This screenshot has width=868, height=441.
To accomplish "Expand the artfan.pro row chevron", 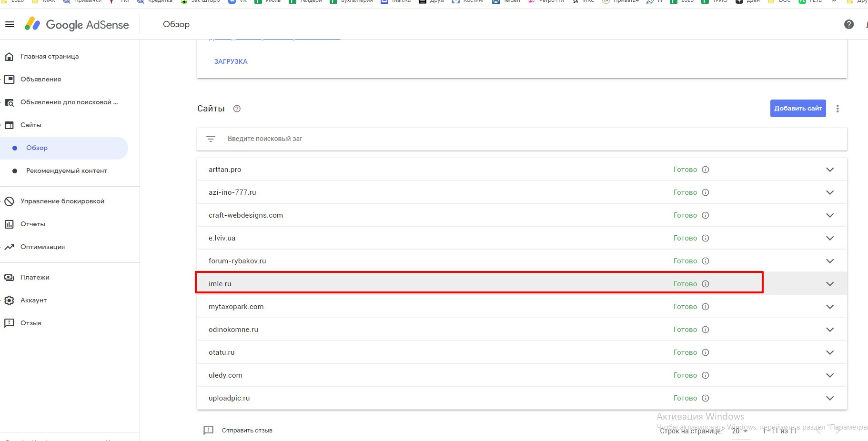I will (x=830, y=170).
